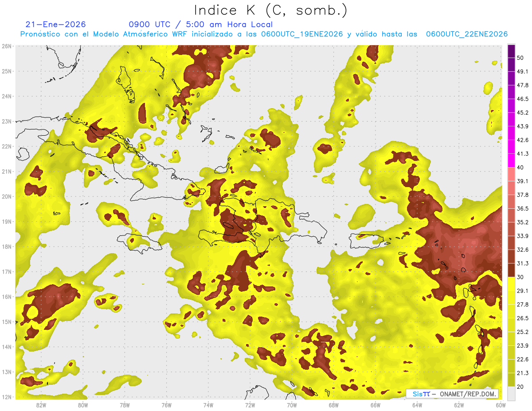This screenshot has height=411, width=532.
Task: Click the colorbar value 27.8
Action: point(522,304)
